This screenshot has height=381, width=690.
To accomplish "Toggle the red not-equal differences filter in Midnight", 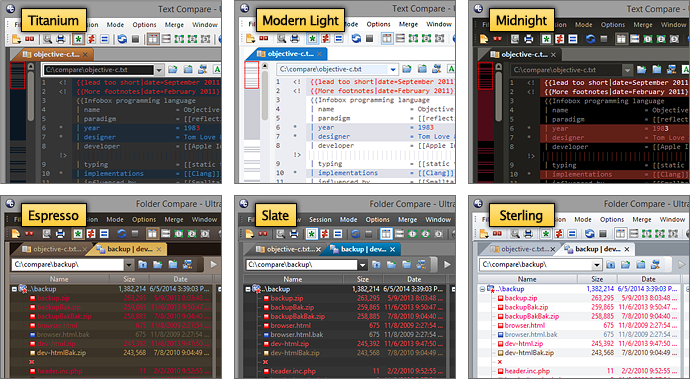I will coord(559,39).
